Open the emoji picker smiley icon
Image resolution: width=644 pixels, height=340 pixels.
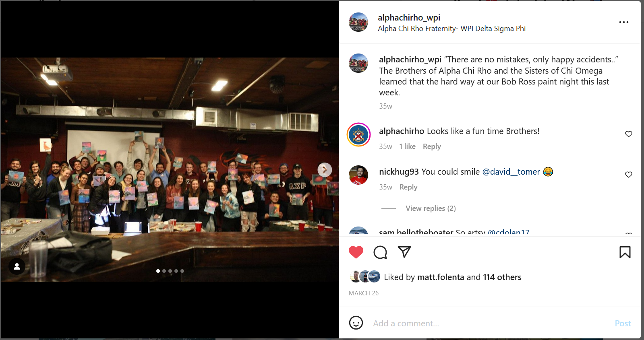(x=356, y=323)
